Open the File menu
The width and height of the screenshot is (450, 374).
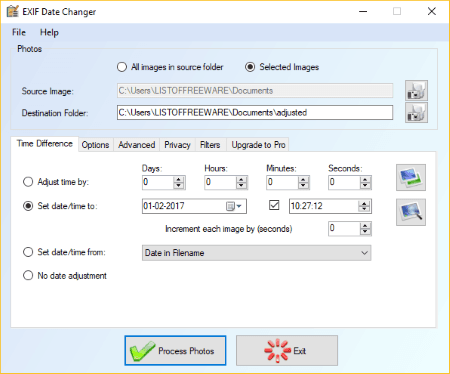tap(19, 32)
